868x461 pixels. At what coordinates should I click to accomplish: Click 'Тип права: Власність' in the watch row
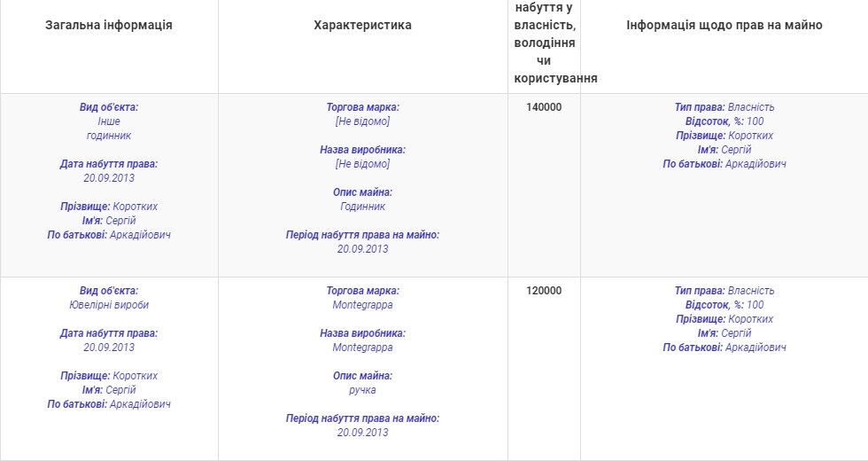click(x=724, y=107)
